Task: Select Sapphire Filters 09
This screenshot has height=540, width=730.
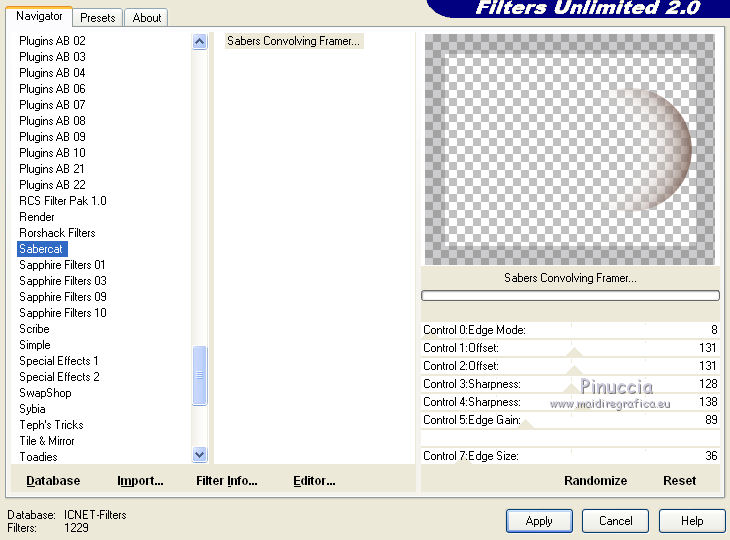Action: pyautogui.click(x=63, y=297)
